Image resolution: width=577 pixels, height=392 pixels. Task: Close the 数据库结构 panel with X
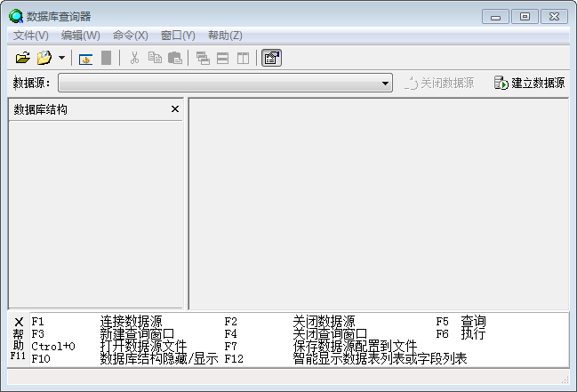coord(174,109)
